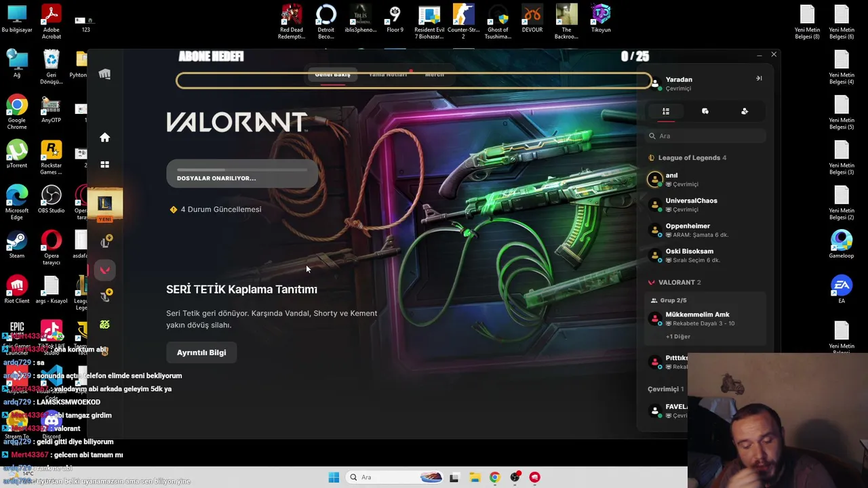Open Bu bilgisayar desktop icon
Viewport: 868px width, 488px height.
[17, 19]
